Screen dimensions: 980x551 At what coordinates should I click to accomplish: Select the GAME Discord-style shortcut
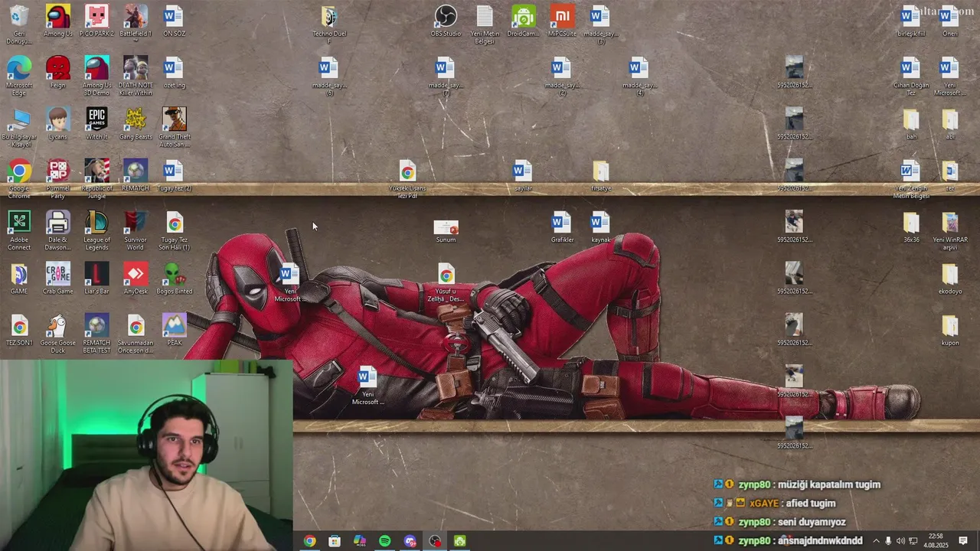click(19, 279)
